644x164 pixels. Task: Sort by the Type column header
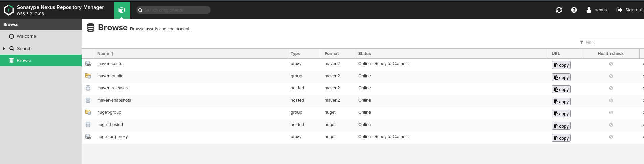pos(304,54)
